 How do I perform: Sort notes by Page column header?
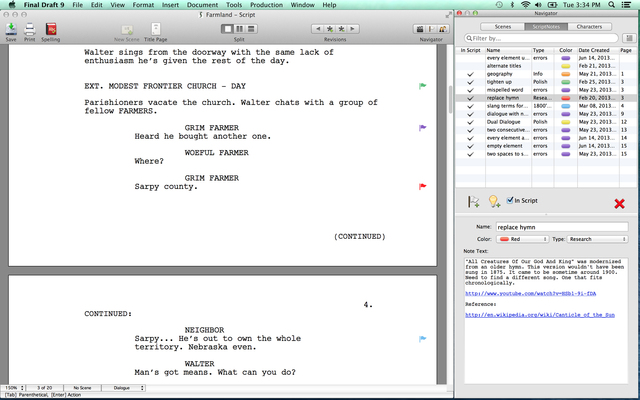pos(628,50)
